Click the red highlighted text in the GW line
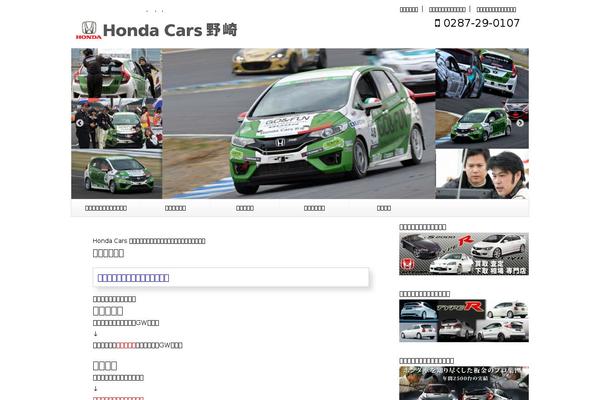This screenshot has height=400, width=600. 126,345
